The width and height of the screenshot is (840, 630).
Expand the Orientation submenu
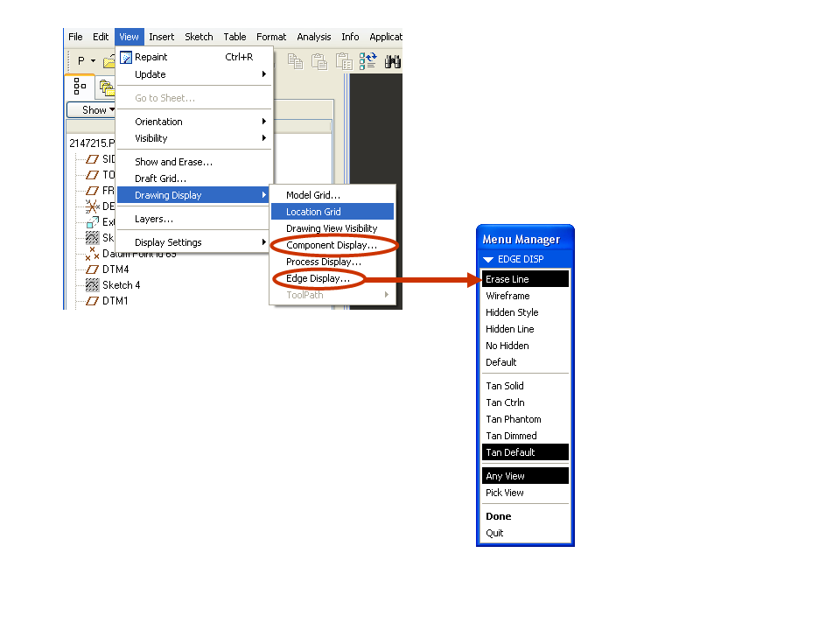tap(195, 122)
